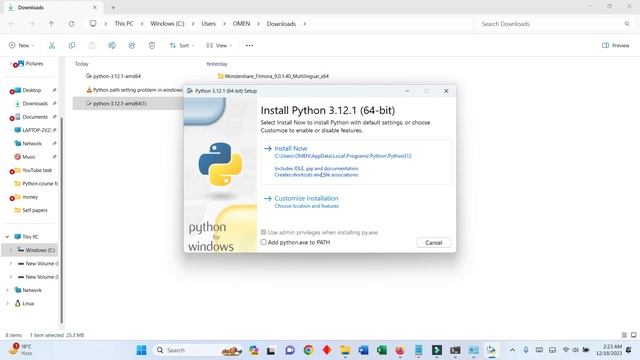
Task: Go back with the back arrow
Action: click(11, 24)
